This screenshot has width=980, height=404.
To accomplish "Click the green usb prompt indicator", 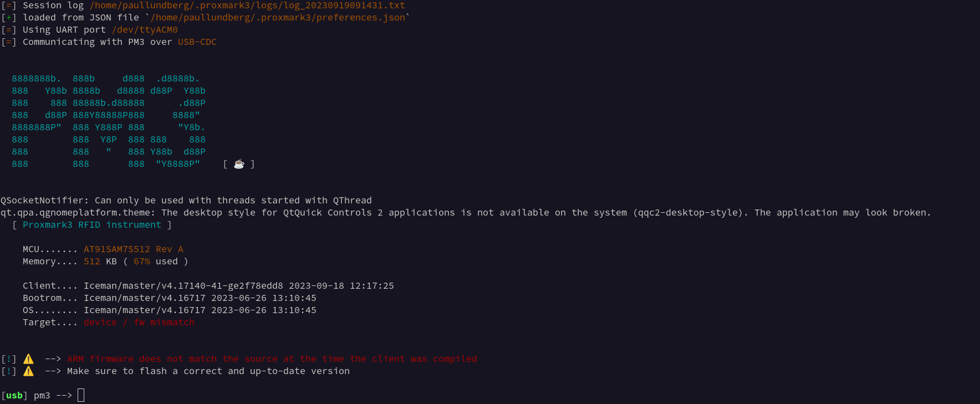I will (14, 396).
